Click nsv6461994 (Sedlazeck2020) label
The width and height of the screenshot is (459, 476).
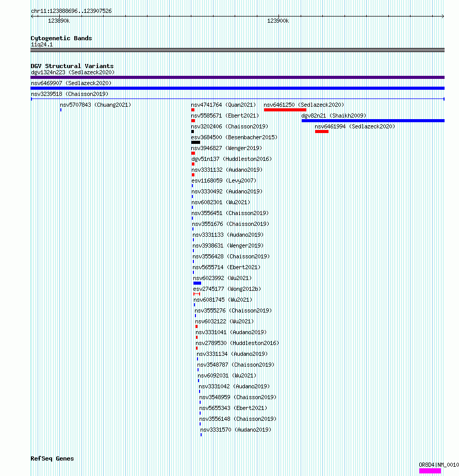[355, 126]
